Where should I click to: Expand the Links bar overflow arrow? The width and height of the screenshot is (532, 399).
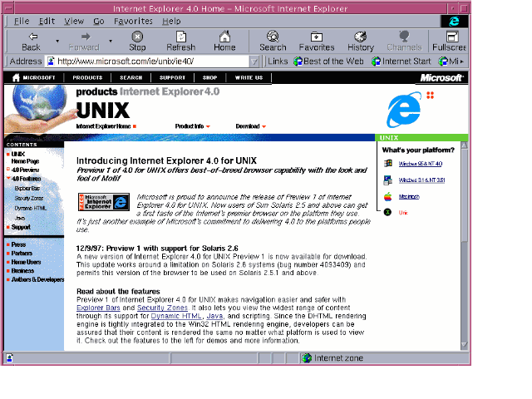[x=461, y=62]
